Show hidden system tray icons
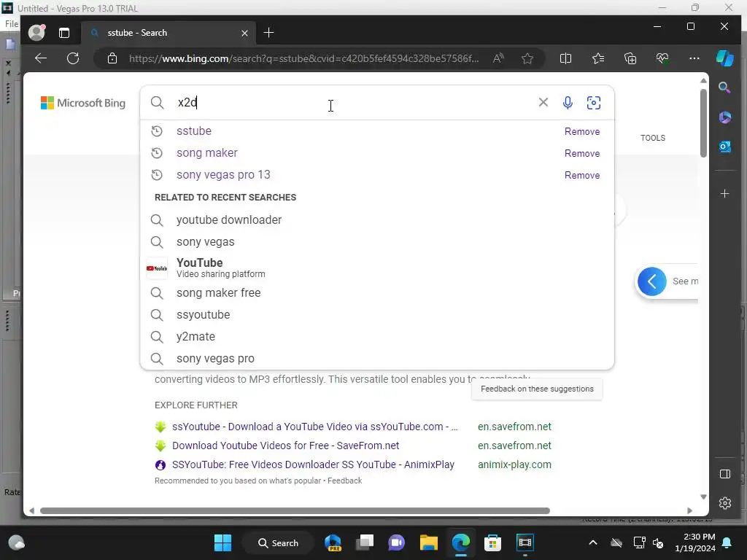 click(x=592, y=542)
